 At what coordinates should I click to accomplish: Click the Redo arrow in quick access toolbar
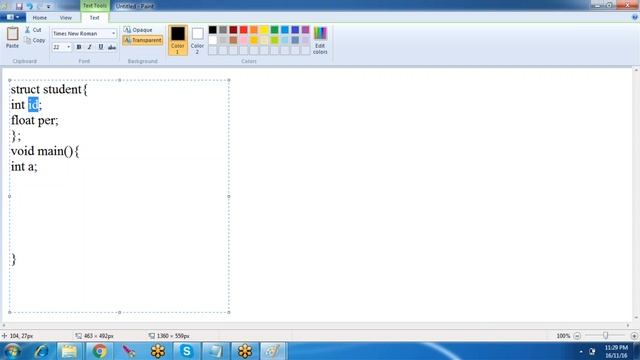pos(40,6)
